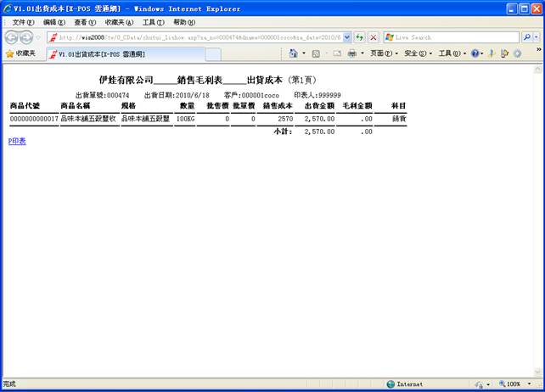Image resolution: width=545 pixels, height=392 pixels.
Task: Open the 查看(V) menu
Action: (x=85, y=22)
